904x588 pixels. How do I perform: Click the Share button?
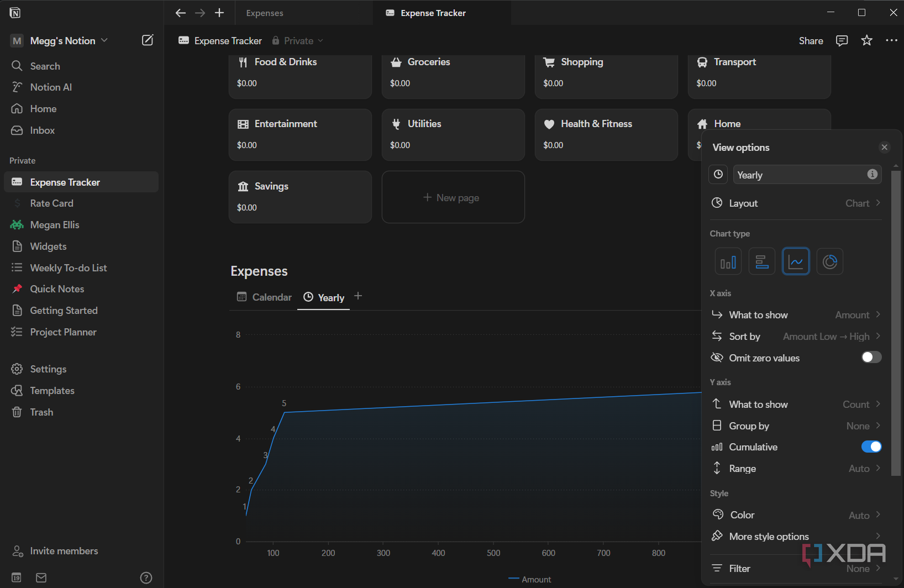point(811,41)
